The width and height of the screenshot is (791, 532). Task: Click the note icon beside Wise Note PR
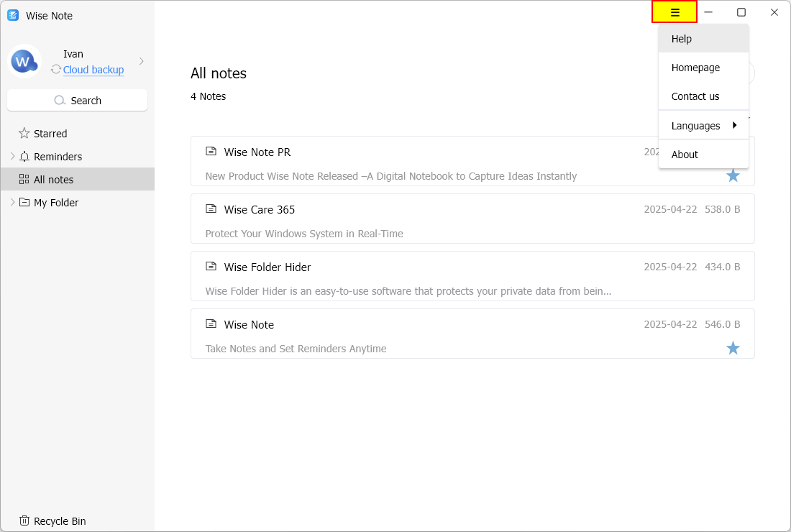[211, 151]
